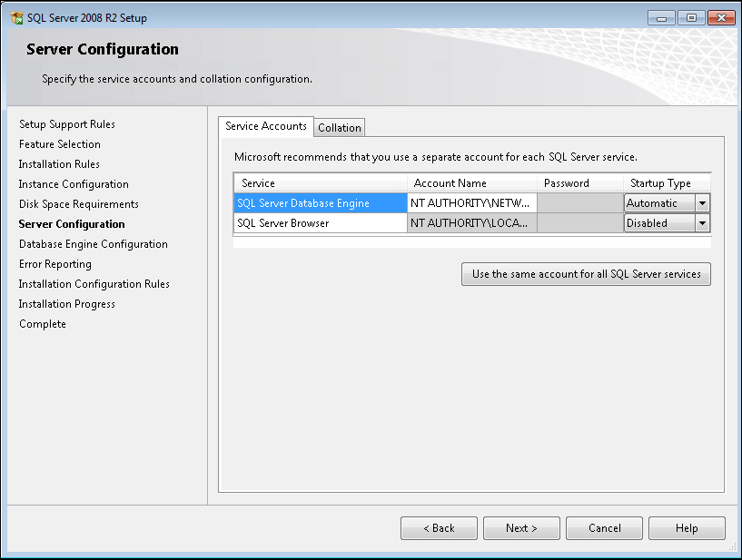Viewport: 742px width, 560px height.
Task: Go to the Next setup step
Action: click(521, 528)
